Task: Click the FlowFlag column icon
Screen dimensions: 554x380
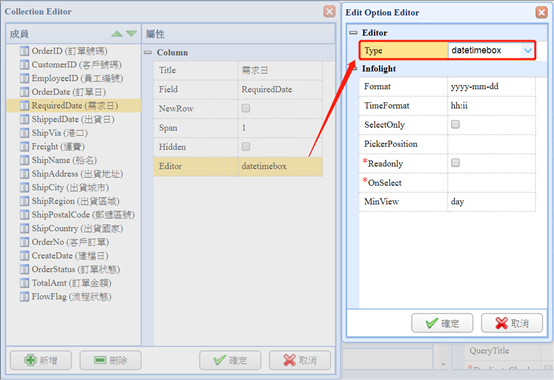Action: [x=24, y=297]
